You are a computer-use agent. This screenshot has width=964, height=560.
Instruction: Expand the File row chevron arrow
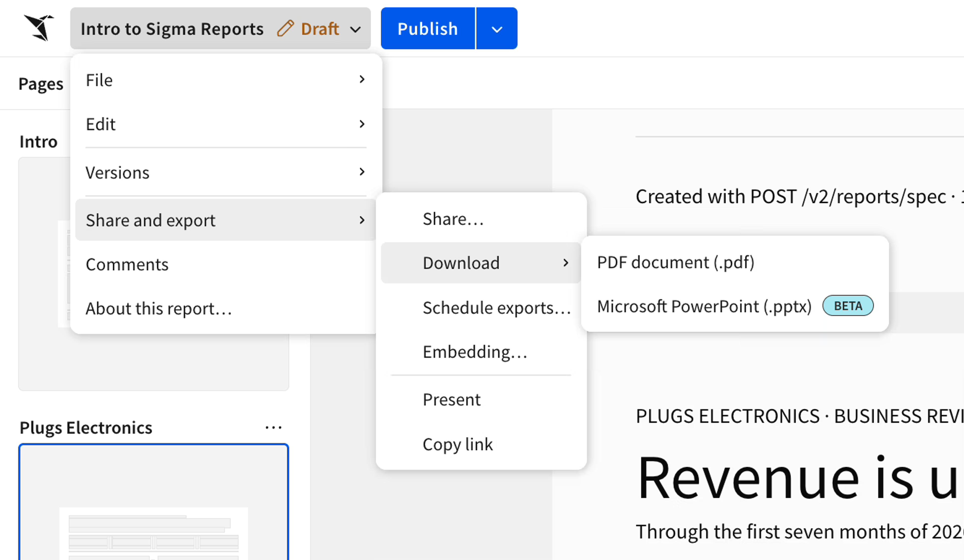362,79
